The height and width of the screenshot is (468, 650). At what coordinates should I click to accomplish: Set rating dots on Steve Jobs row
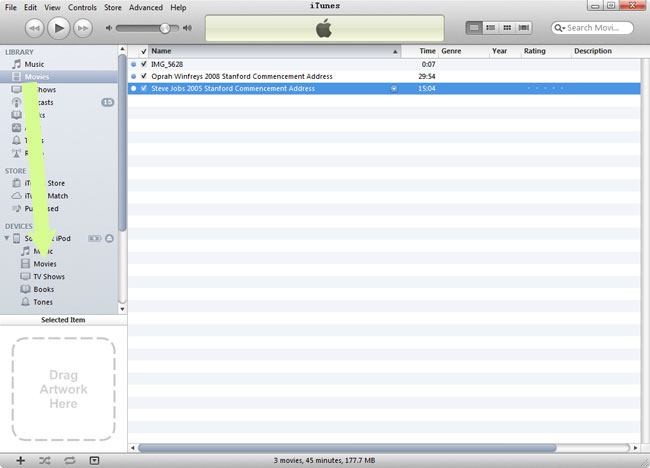pyautogui.click(x=545, y=88)
